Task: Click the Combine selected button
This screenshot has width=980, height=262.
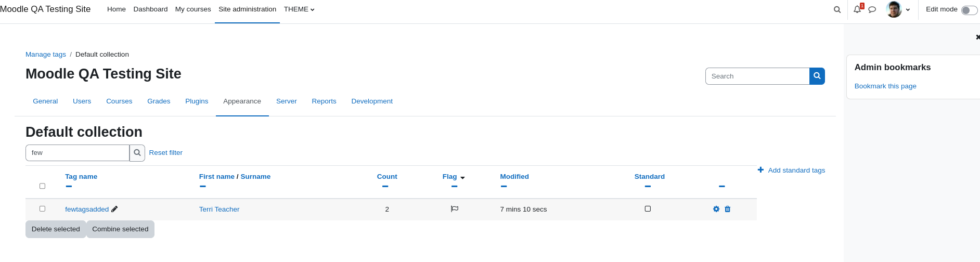Action: 120,229
